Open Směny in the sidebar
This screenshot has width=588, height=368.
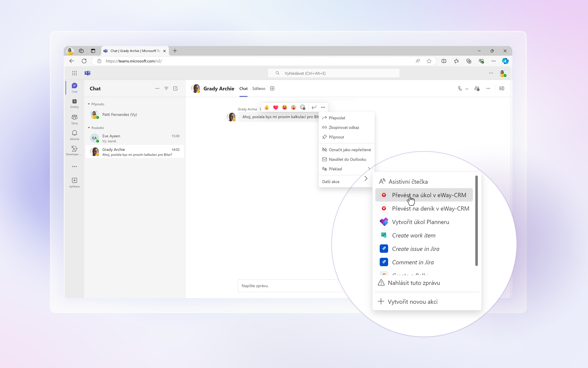[74, 104]
